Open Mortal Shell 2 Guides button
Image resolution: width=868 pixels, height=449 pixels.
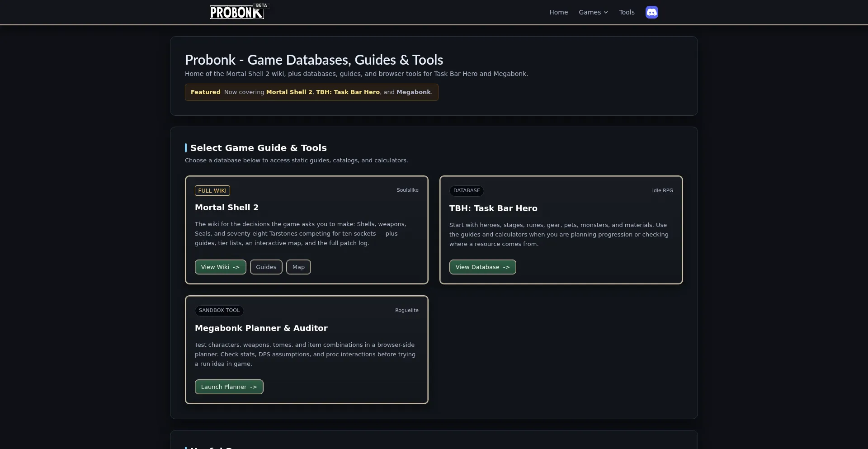click(266, 267)
